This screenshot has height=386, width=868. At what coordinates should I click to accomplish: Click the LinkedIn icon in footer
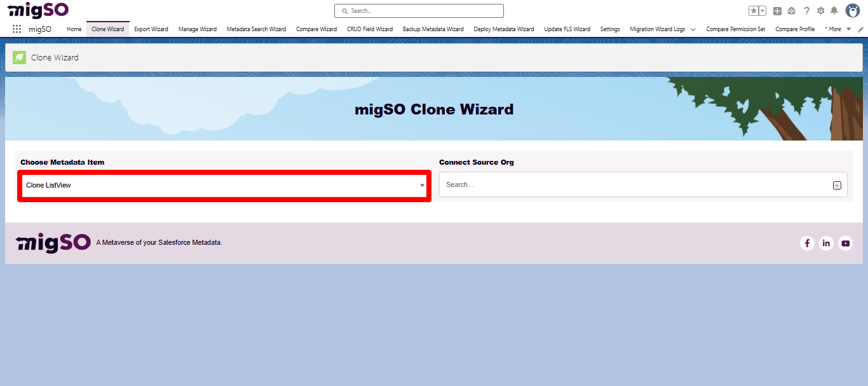coord(826,243)
